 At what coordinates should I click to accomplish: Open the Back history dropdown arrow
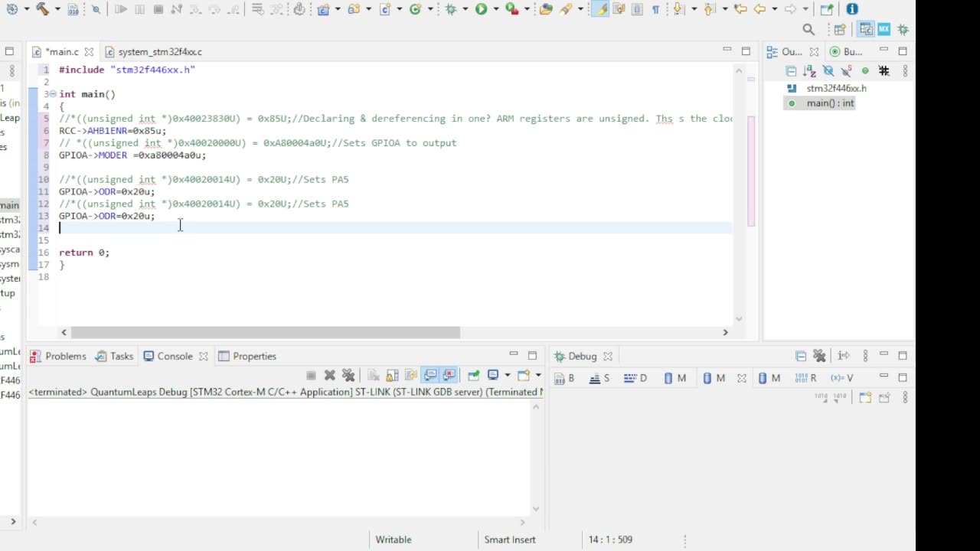tap(774, 9)
